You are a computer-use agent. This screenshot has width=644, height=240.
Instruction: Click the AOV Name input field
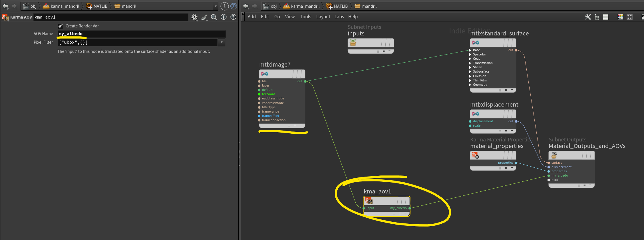(x=142, y=34)
